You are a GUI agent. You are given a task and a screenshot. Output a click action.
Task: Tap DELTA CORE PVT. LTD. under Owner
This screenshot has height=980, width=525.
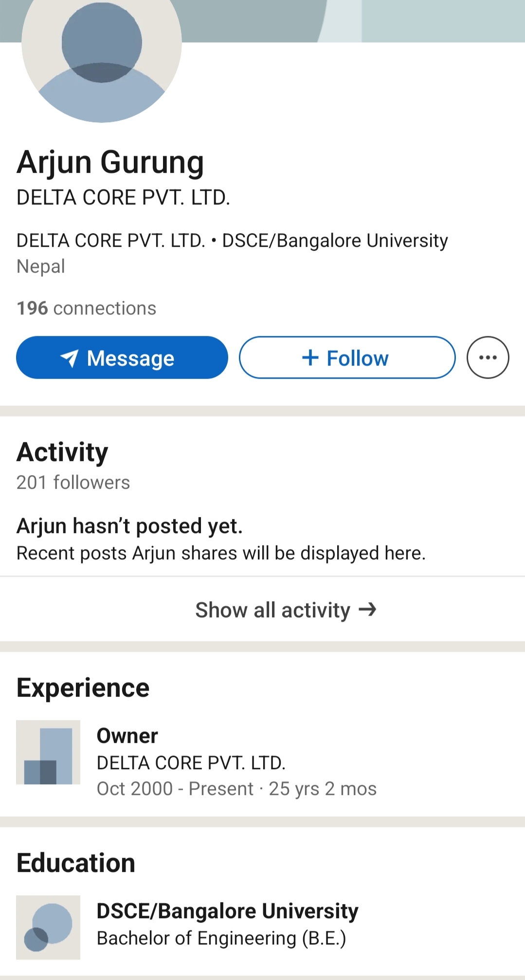coord(191,763)
